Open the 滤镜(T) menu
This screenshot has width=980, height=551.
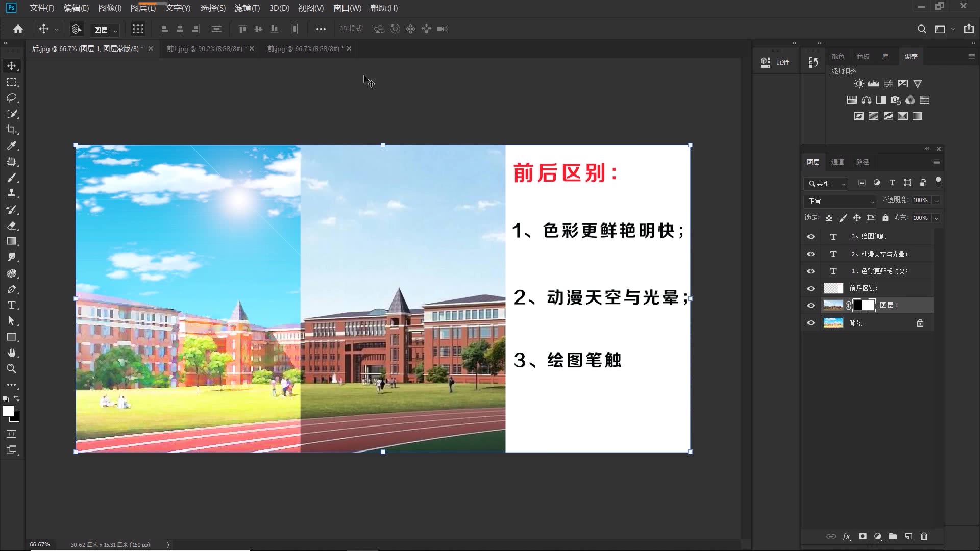point(247,8)
